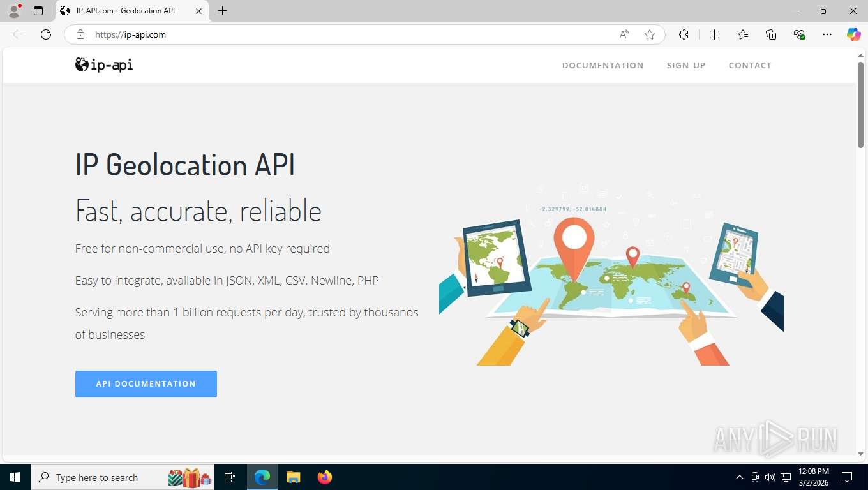Open Browser essentials heart icon

pyautogui.click(x=799, y=34)
